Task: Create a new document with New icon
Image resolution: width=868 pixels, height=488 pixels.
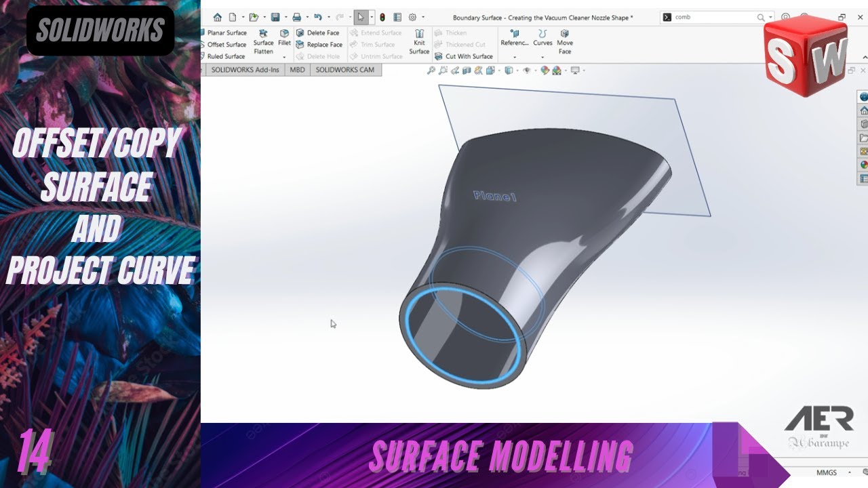Action: [233, 17]
